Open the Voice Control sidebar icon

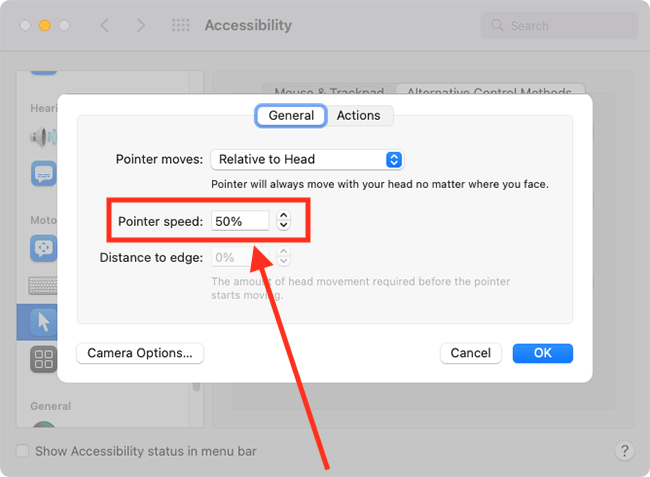(43, 248)
